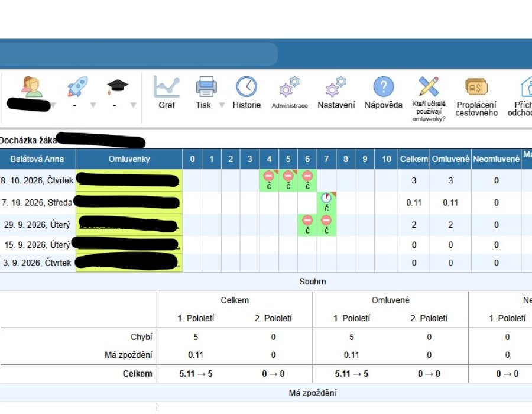The image size is (532, 414).
Task: Select date row 3. 9. 2026, Čtvrtek
Action: (x=37, y=263)
